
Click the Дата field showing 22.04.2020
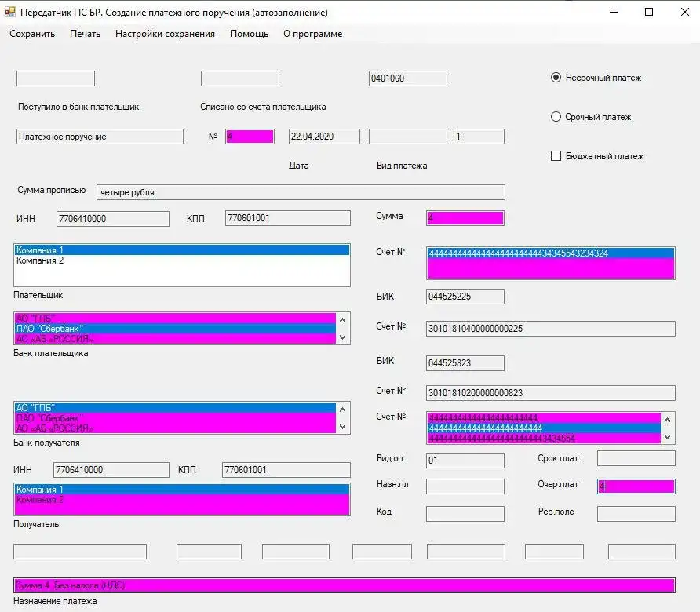pyautogui.click(x=324, y=137)
